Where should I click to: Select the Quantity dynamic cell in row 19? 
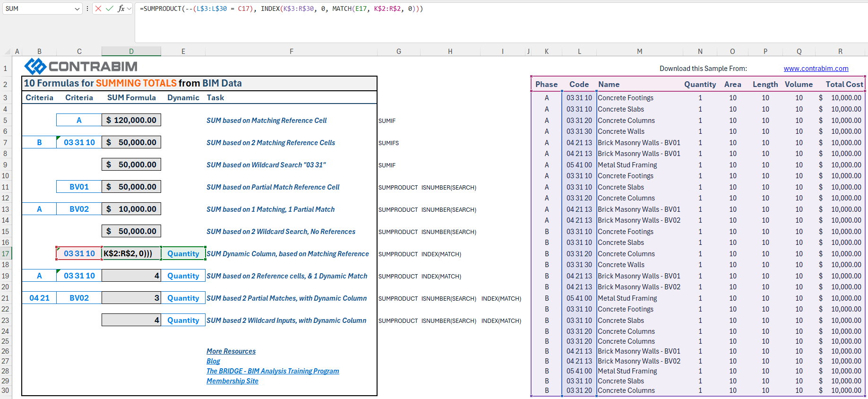point(183,276)
